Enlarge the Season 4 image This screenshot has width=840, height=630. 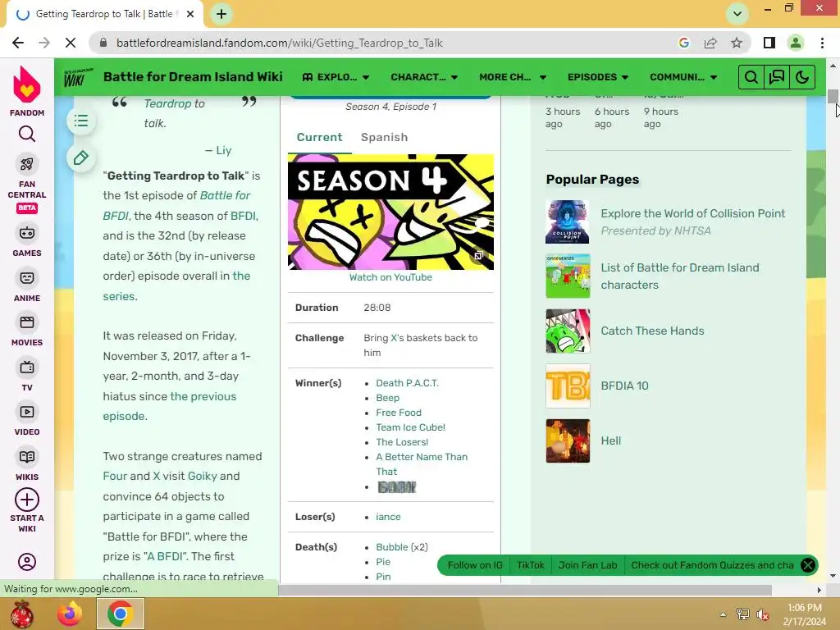[x=479, y=256]
